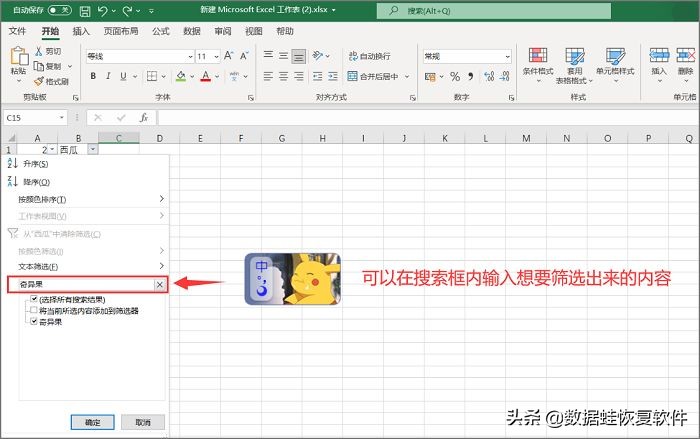Click the Undo arrow icon
Viewport: 700px width, 439px height.
tap(103, 10)
